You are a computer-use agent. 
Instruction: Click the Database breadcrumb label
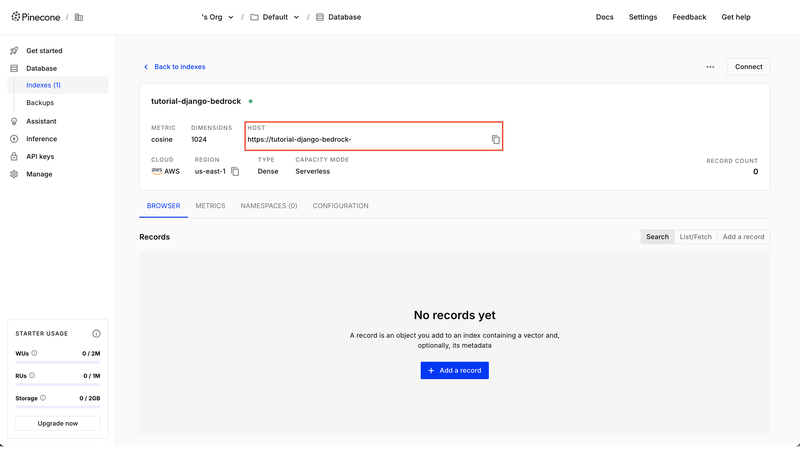344,17
